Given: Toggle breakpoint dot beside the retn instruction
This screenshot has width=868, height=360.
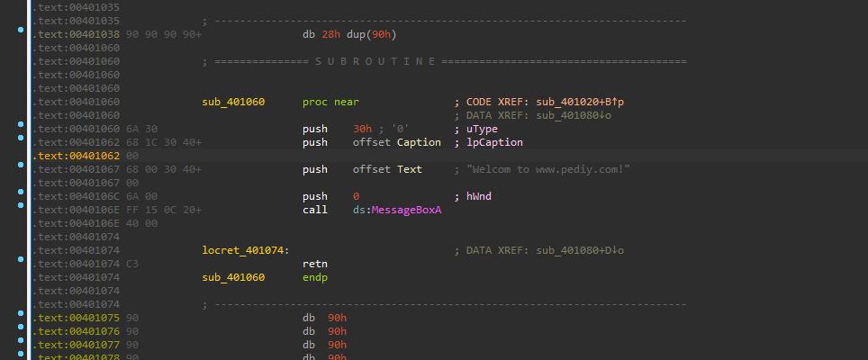Looking at the screenshot, I should tap(21, 264).
